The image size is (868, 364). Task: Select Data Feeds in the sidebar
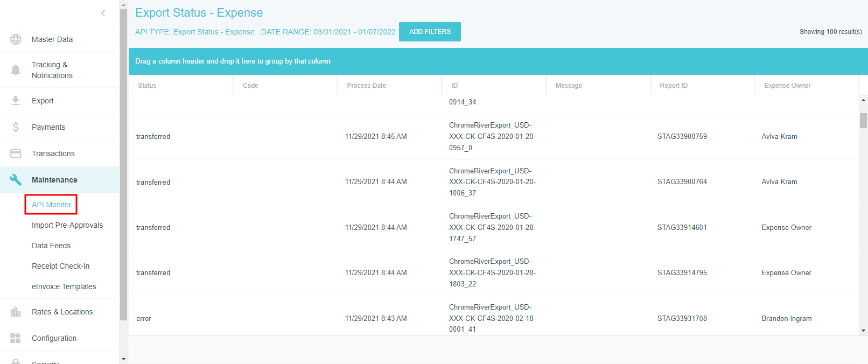(51, 246)
